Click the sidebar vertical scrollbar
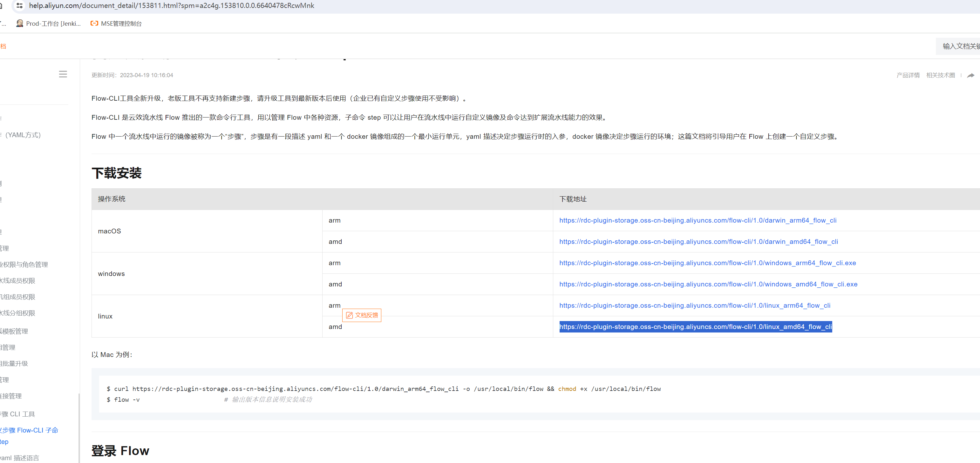Viewport: 980px width, 463px height. 79,428
